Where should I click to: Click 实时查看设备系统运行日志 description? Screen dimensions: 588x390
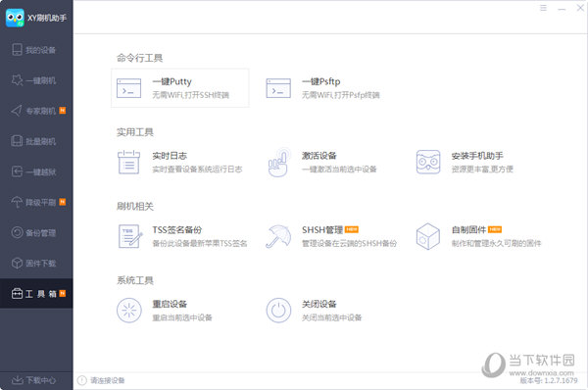(197, 170)
